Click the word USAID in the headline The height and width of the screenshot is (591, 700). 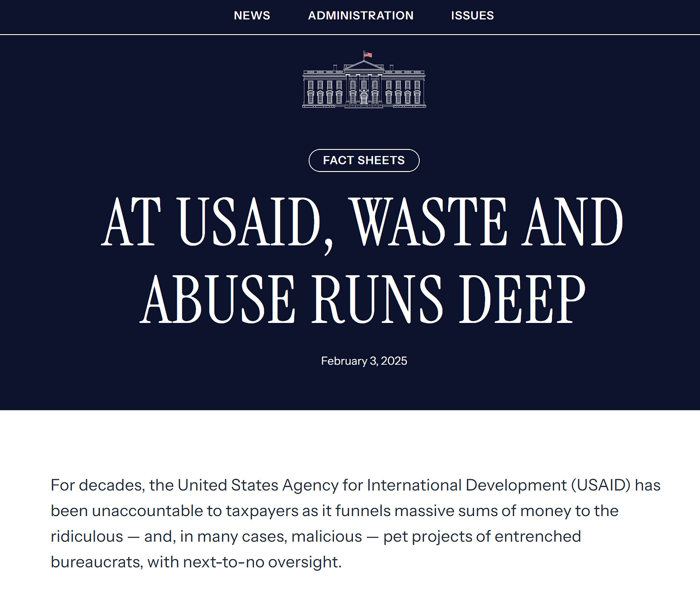(250, 222)
